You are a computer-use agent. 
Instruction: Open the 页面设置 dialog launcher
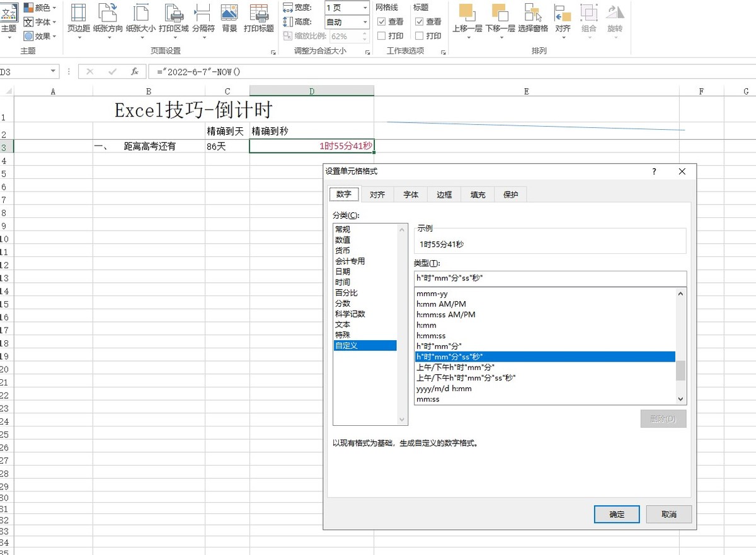[273, 52]
